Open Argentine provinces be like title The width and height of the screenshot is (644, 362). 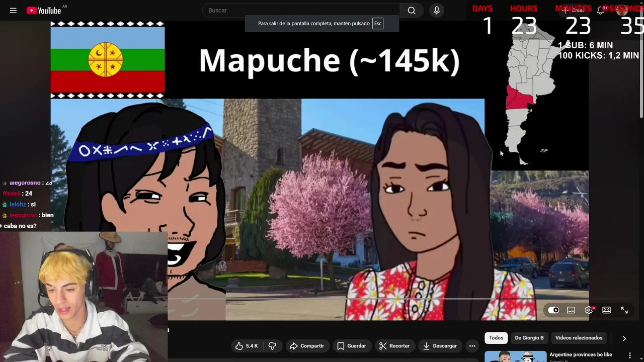[581, 354]
